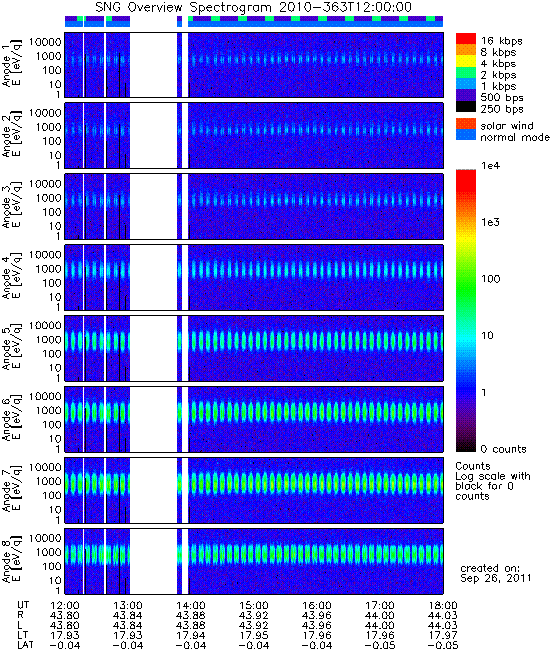Image resolution: width=552 pixels, height=651 pixels.
Task: Click the 16 kbps red legend swatch
Action: point(466,38)
